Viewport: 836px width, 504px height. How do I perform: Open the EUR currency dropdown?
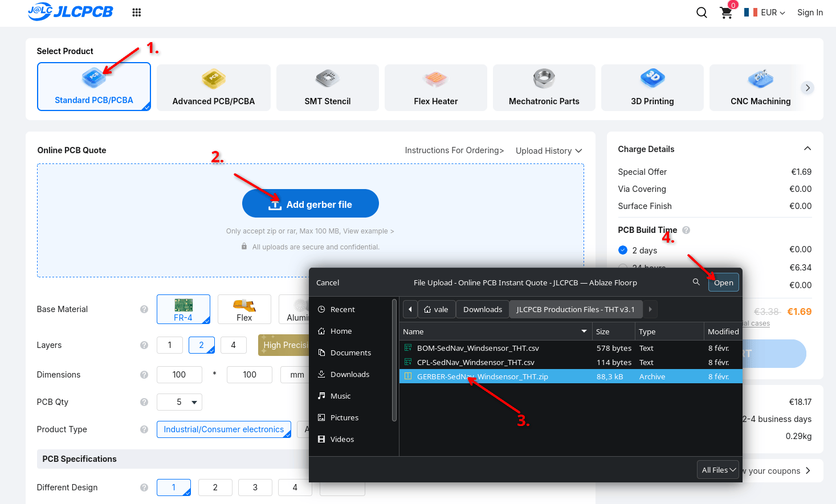[x=765, y=13]
